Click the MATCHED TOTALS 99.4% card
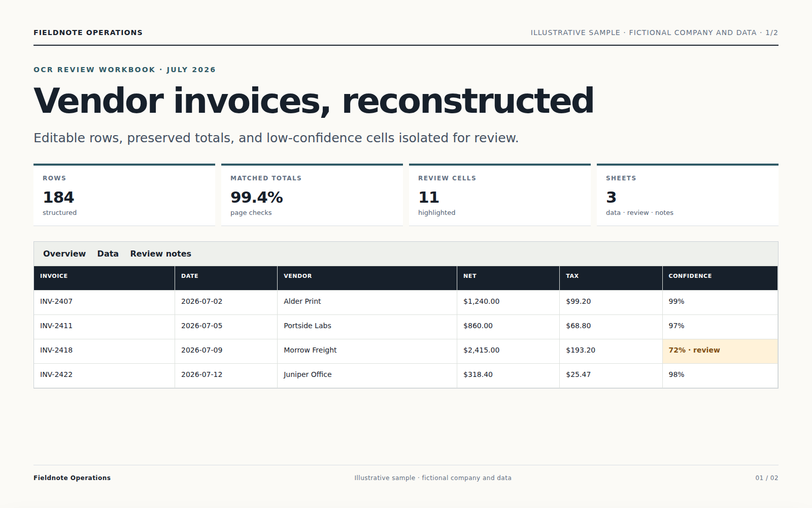The height and width of the screenshot is (508, 812). pos(312,195)
